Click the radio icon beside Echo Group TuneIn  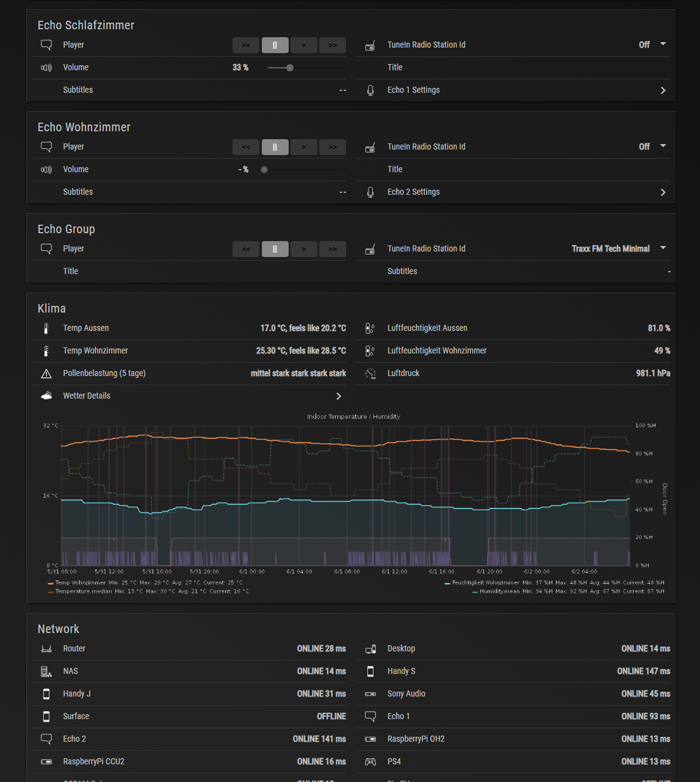tap(370, 249)
